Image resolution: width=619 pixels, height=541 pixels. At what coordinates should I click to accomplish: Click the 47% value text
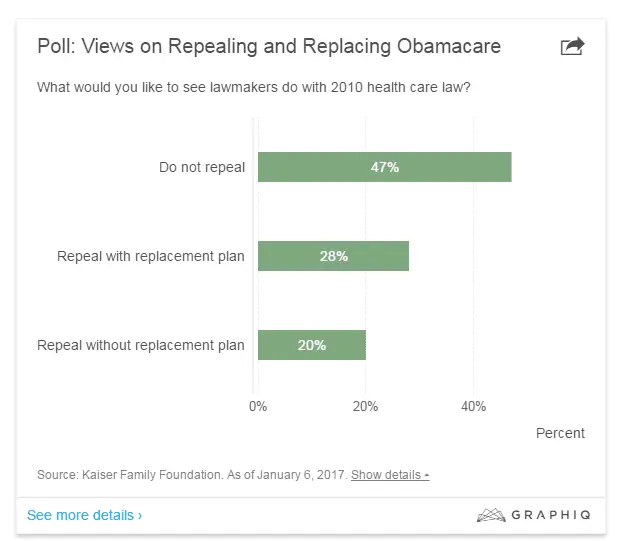(384, 167)
